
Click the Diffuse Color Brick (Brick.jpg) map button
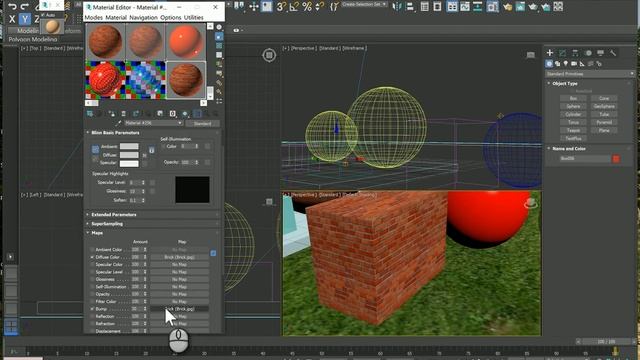(x=180, y=257)
